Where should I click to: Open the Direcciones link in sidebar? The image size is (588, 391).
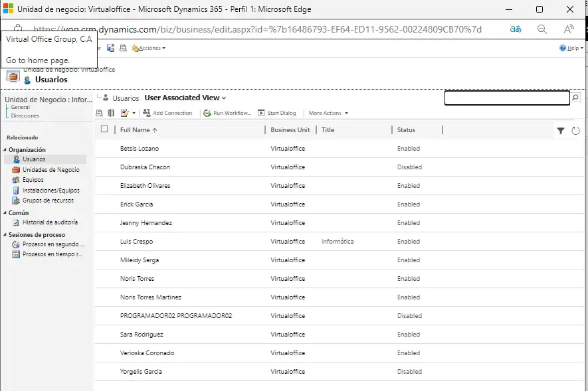(25, 116)
